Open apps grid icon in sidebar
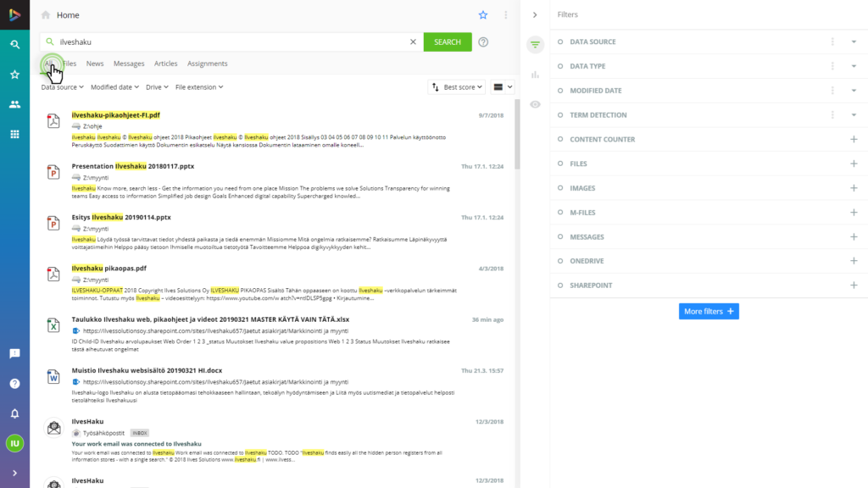The image size is (868, 488). tap(15, 134)
